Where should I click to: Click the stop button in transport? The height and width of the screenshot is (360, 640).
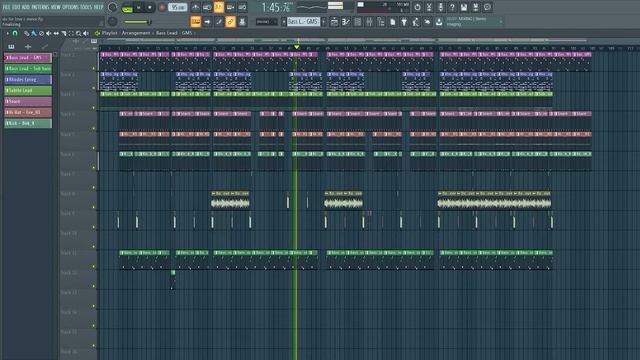coord(150,7)
